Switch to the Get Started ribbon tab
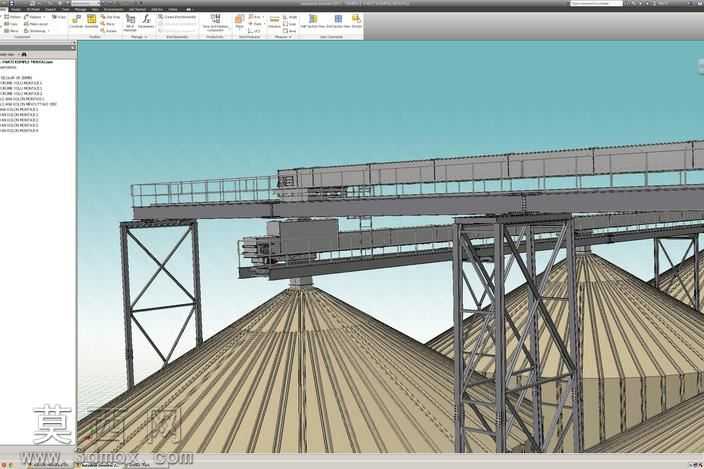The width and height of the screenshot is (704, 469). 137,9
